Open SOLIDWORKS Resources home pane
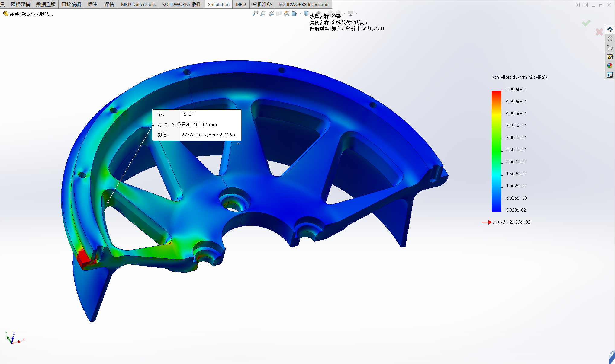Screen dimensions: 615x364 tap(610, 30)
